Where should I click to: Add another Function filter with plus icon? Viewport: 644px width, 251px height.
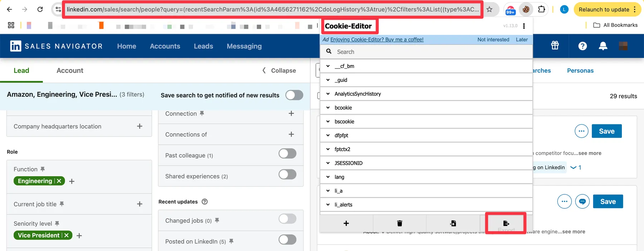pos(72,181)
